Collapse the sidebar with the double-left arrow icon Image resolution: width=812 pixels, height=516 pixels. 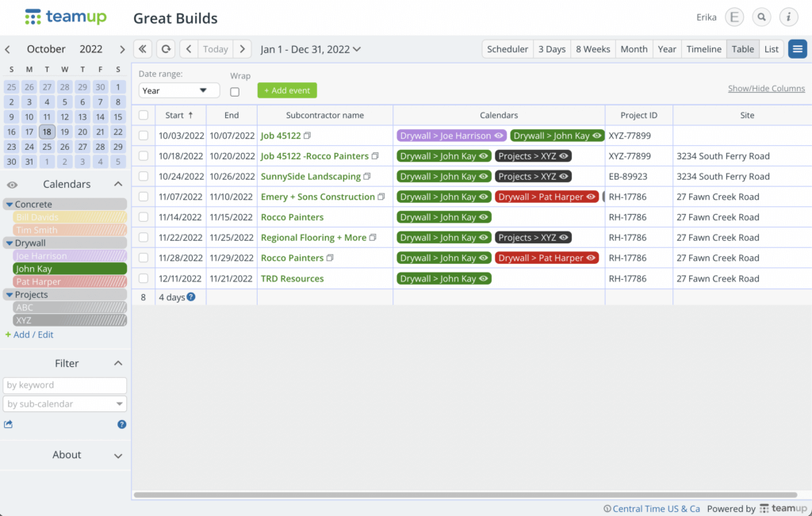(x=143, y=48)
